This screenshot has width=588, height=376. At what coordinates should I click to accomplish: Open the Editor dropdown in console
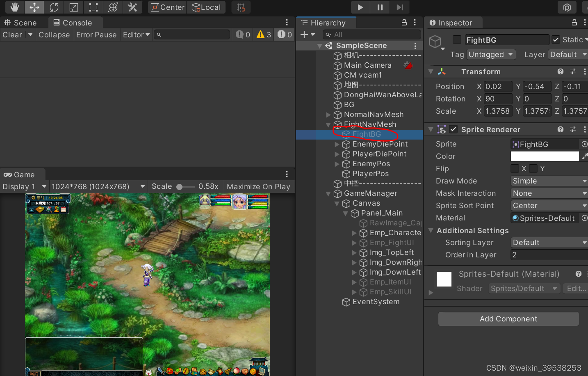pos(137,35)
